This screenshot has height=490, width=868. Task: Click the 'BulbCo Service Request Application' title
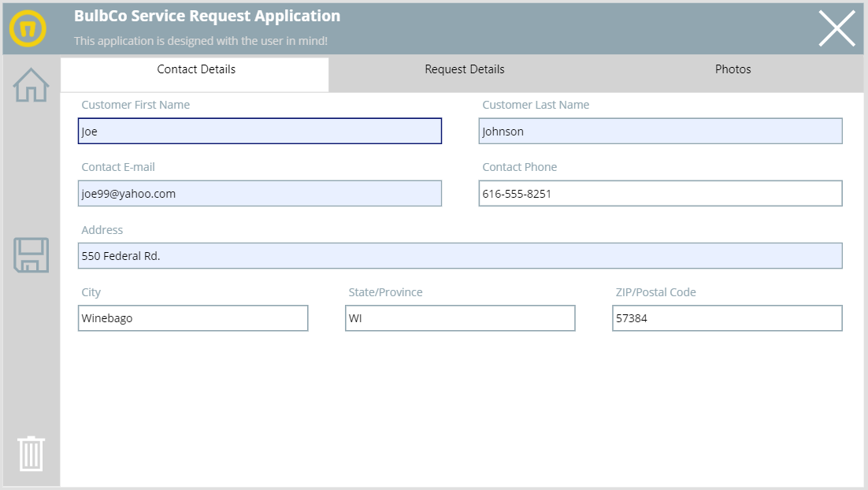click(207, 17)
